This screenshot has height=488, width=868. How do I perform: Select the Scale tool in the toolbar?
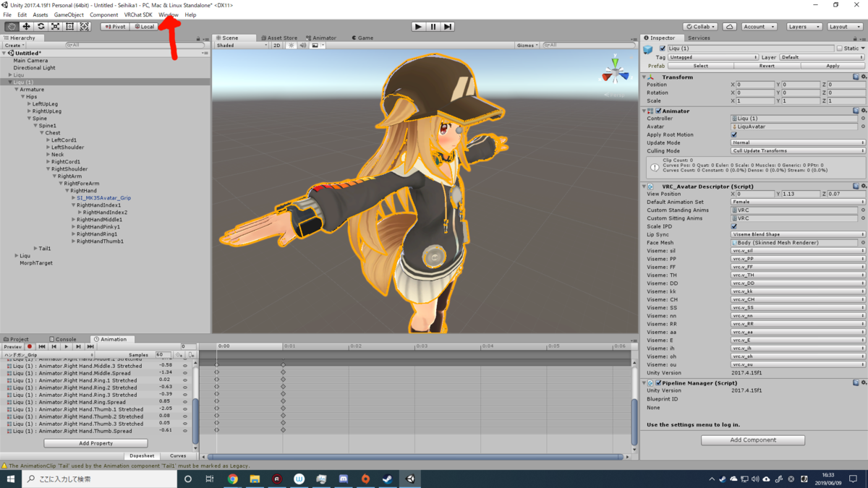55,27
